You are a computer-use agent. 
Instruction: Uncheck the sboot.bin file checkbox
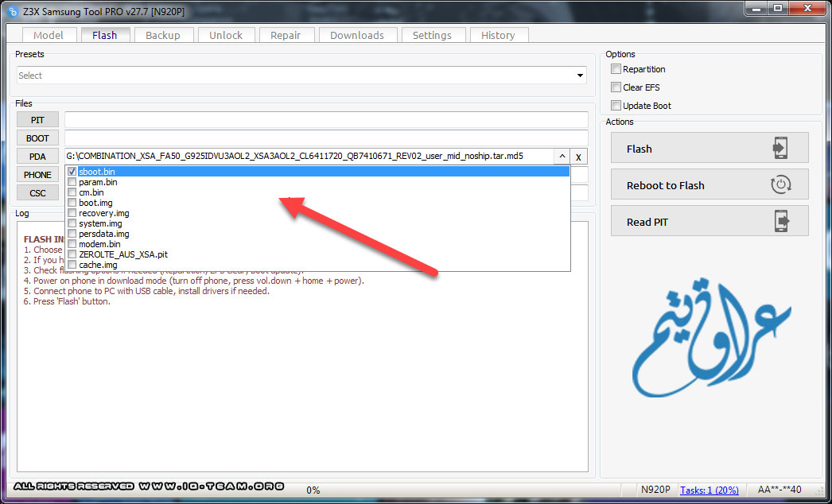click(x=72, y=172)
